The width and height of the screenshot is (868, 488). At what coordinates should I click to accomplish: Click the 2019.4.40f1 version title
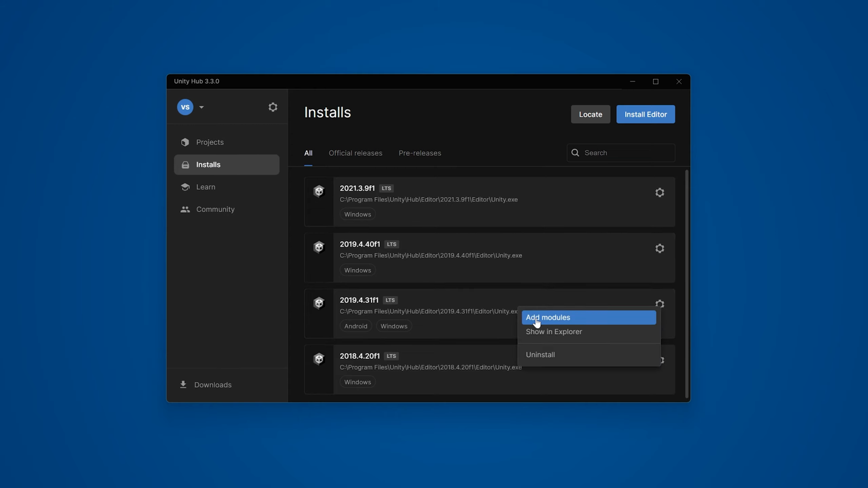coord(360,244)
